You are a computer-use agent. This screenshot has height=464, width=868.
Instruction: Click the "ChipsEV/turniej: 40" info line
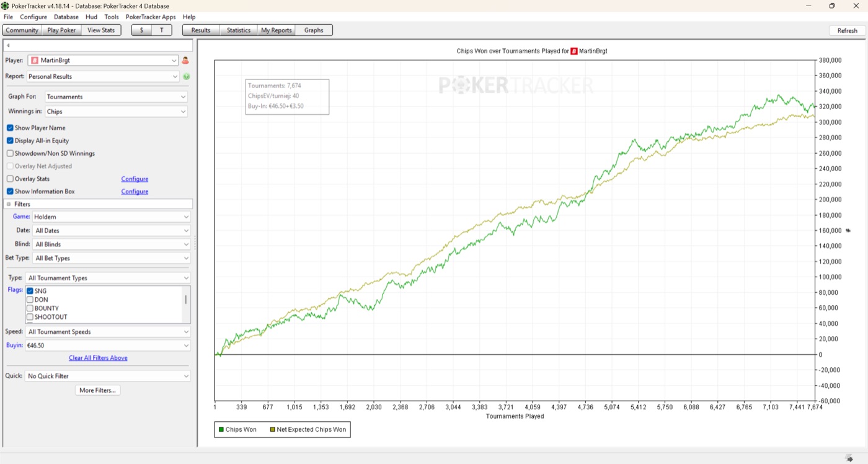273,96
